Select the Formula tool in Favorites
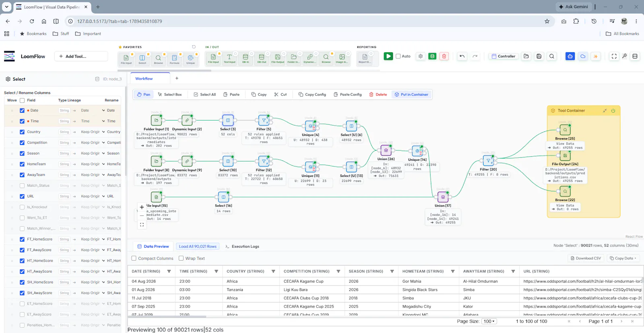The image size is (644, 333). (174, 59)
